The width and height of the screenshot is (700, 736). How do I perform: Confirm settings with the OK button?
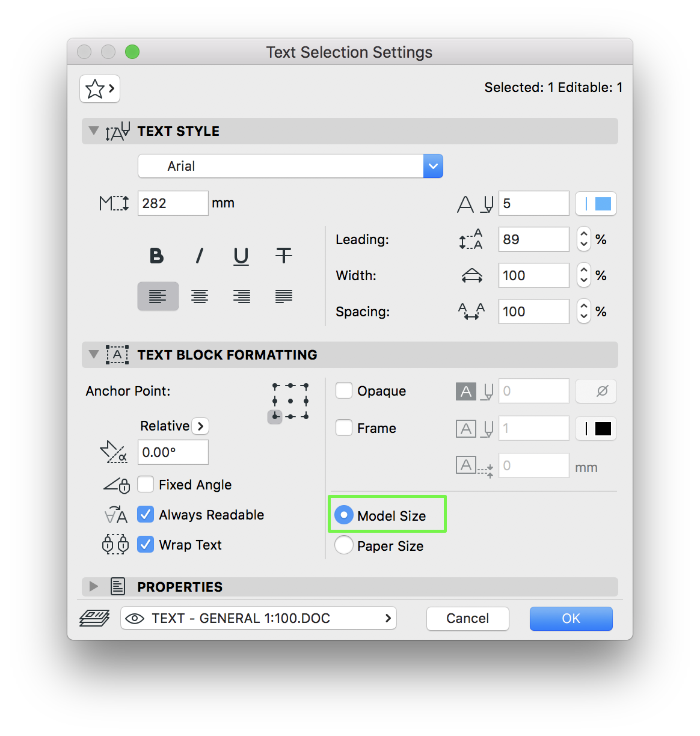point(570,618)
